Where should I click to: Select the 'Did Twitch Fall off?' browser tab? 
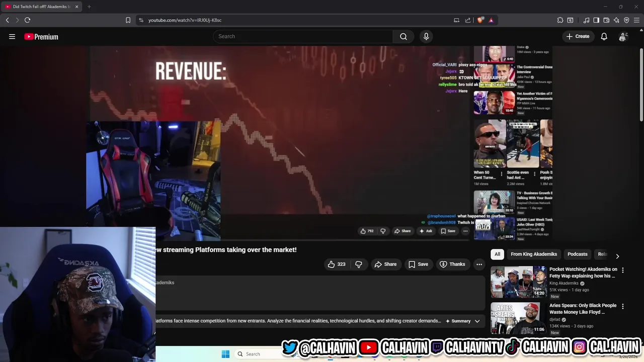(42, 7)
